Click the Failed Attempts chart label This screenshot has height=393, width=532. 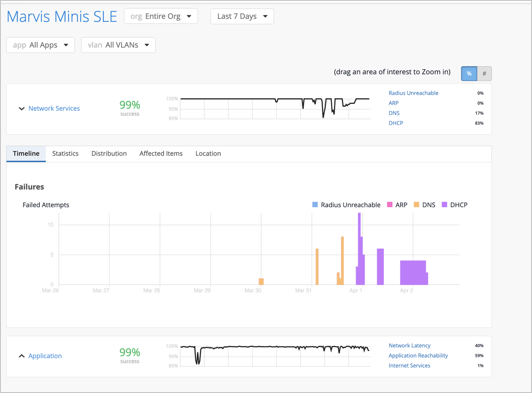coord(46,205)
